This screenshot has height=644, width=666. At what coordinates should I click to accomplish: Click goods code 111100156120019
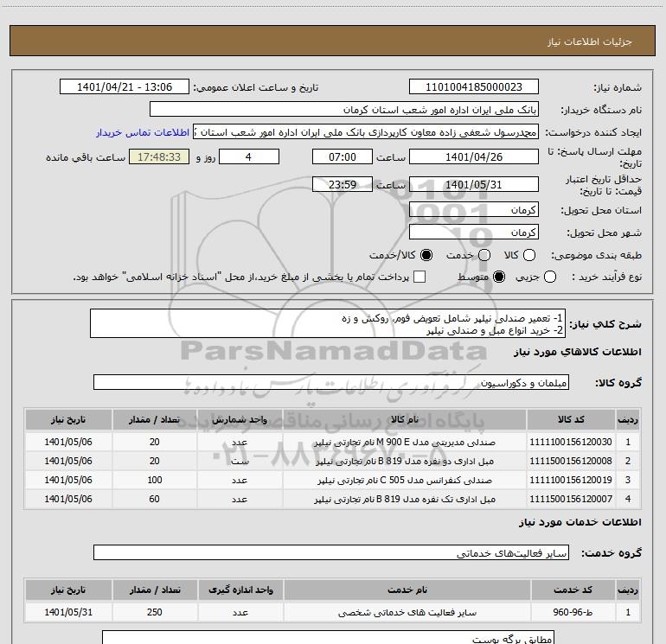(x=571, y=480)
